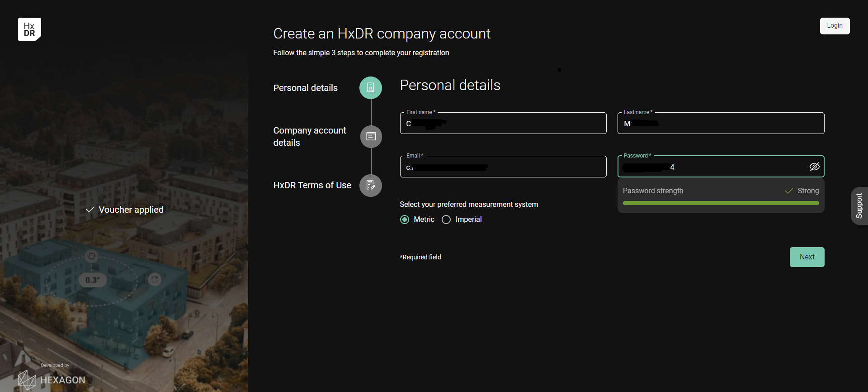Image resolution: width=868 pixels, height=392 pixels.
Task: Select the HxDR Terms of Use step icon
Action: [371, 186]
